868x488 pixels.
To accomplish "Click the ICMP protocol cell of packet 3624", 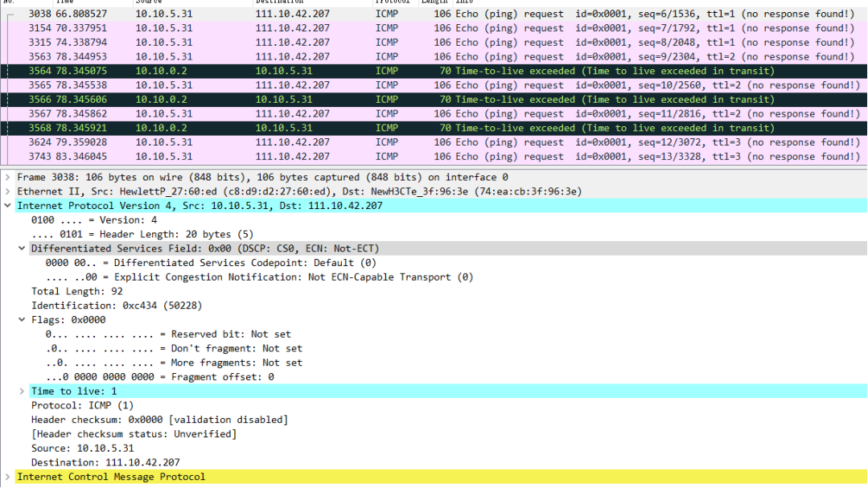I will (386, 142).
